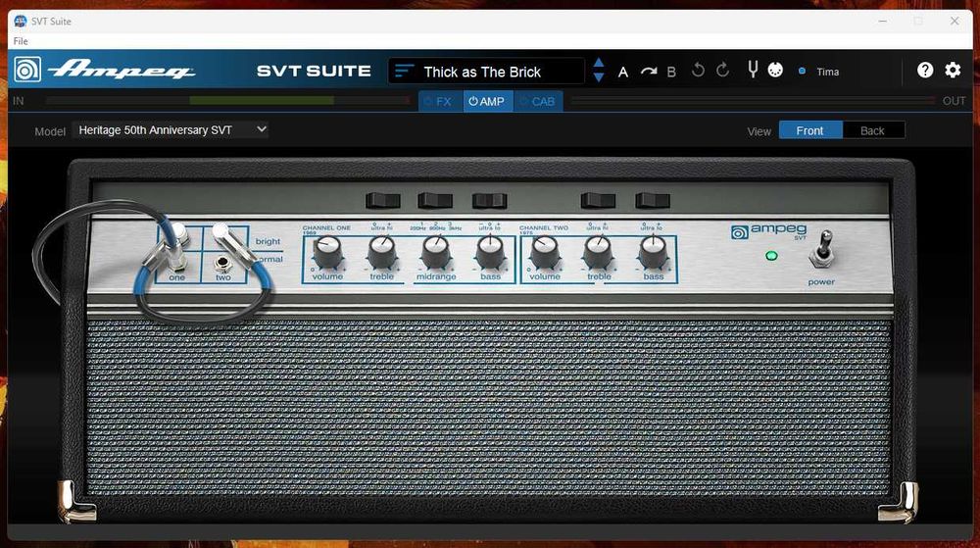Expand the amp Model dropdown
Viewport: 980px width, 548px height.
pyautogui.click(x=171, y=130)
